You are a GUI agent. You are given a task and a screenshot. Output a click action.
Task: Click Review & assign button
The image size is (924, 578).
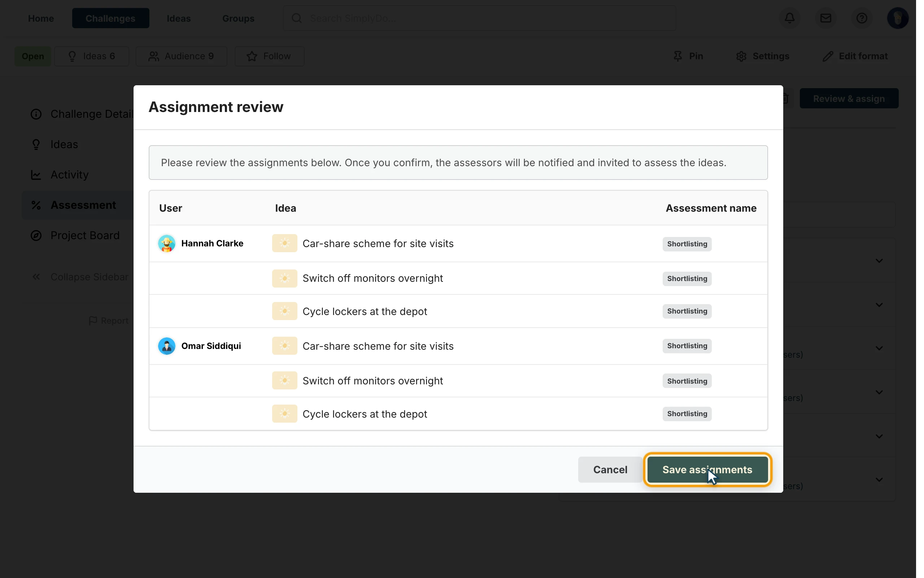click(849, 99)
